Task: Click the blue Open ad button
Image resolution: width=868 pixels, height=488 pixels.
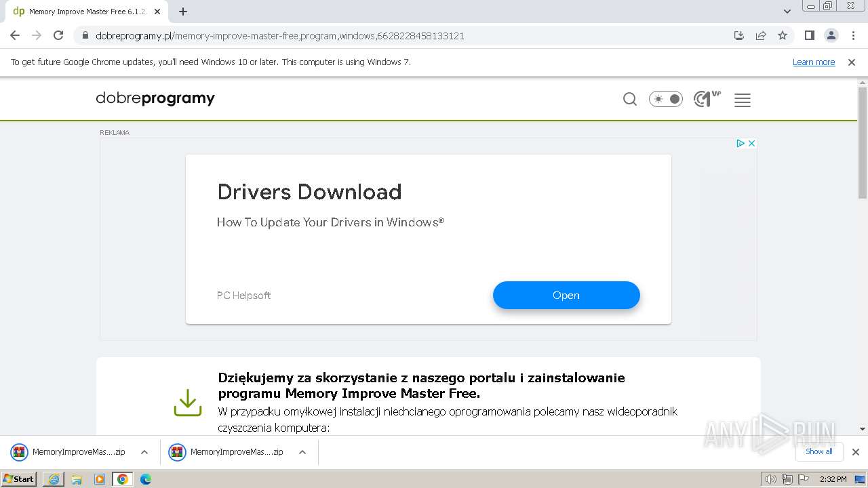Action: pos(566,296)
